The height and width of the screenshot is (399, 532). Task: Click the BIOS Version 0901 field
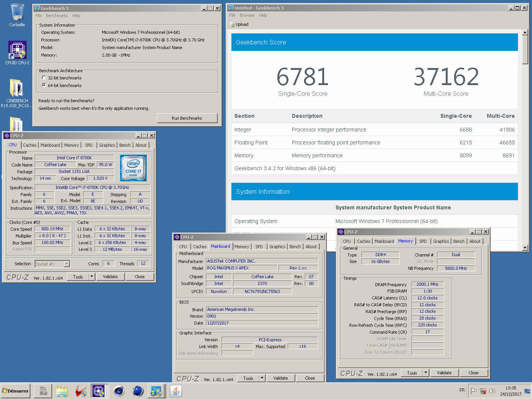262,316
